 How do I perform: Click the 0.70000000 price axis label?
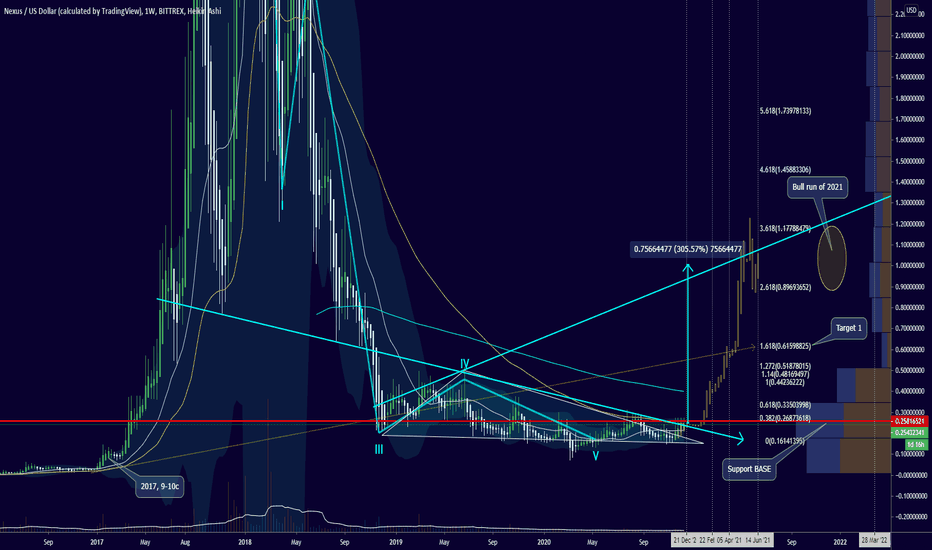pyautogui.click(x=909, y=329)
